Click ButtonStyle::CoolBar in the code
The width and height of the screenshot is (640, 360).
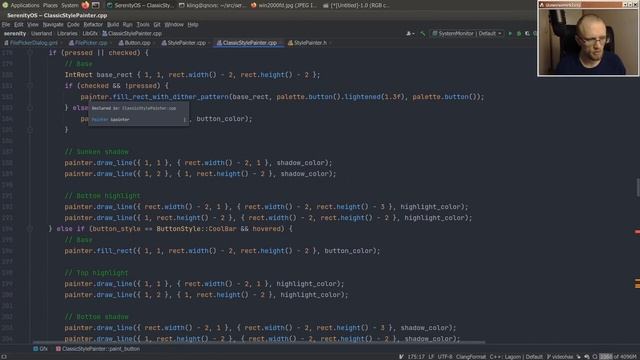(196, 229)
